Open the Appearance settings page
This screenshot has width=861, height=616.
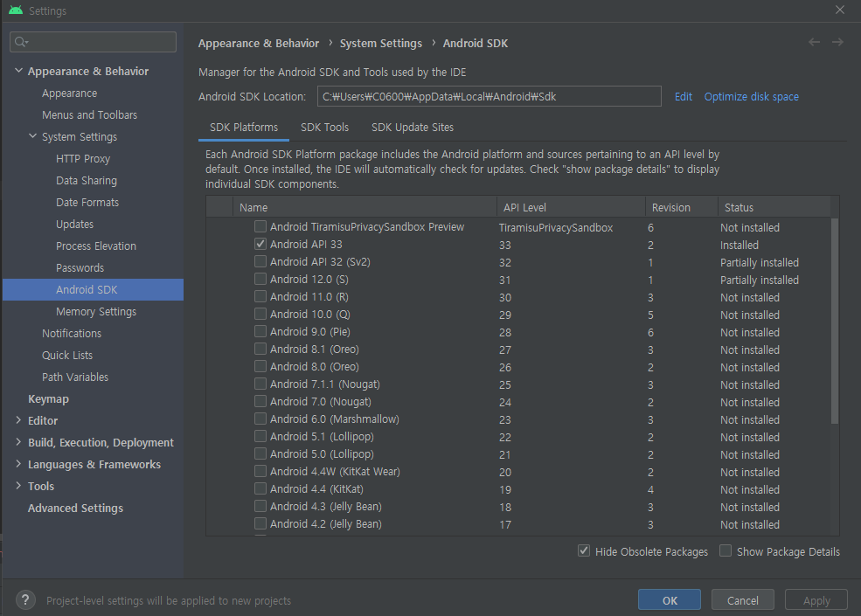pyautogui.click(x=70, y=93)
